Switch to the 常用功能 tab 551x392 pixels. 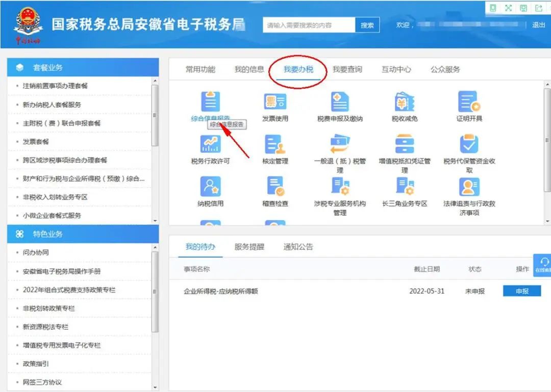(x=201, y=69)
